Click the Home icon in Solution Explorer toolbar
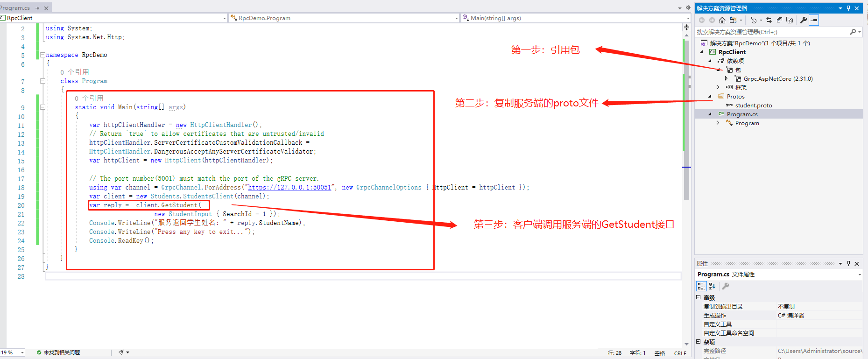Image resolution: width=868 pixels, height=359 pixels. click(x=722, y=20)
